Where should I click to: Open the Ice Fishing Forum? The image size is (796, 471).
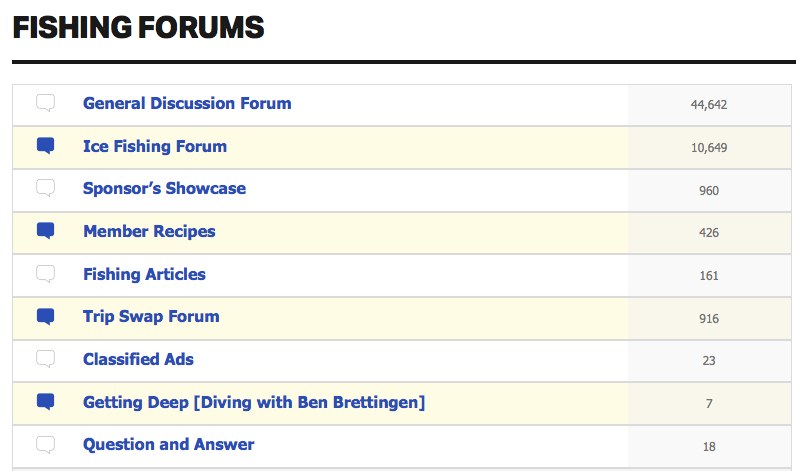155,146
